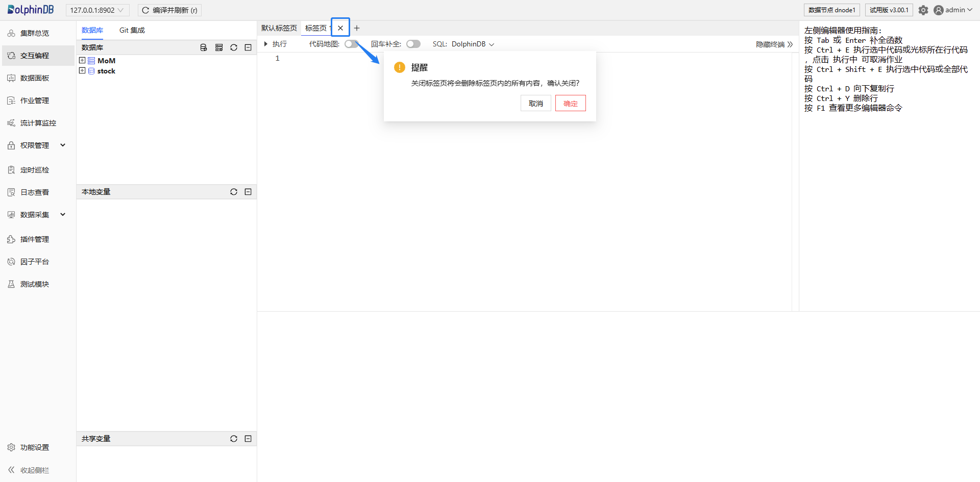The height and width of the screenshot is (482, 980).
Task: Click 确定 to confirm closing the tab
Action: click(x=570, y=104)
